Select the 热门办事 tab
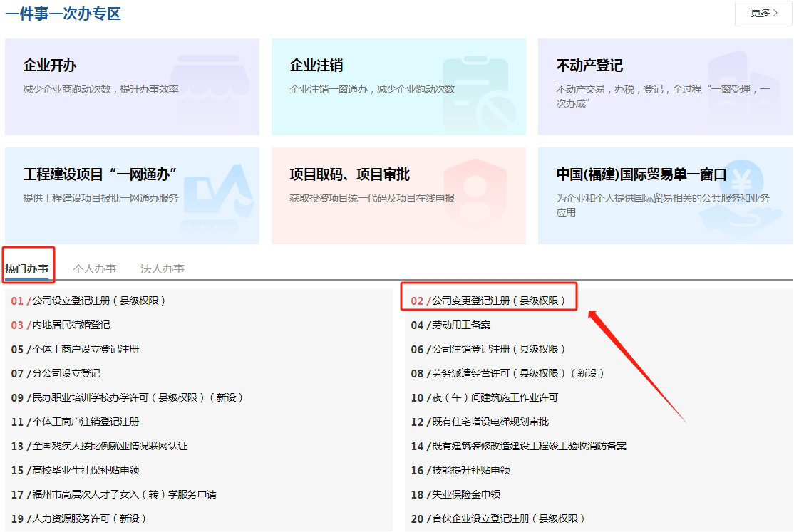This screenshot has height=532, width=794. (x=27, y=268)
